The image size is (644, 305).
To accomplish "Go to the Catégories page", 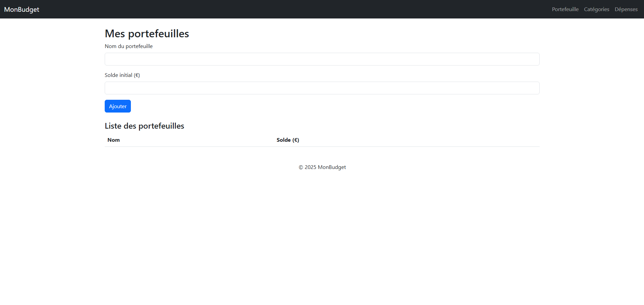I will coord(596,9).
